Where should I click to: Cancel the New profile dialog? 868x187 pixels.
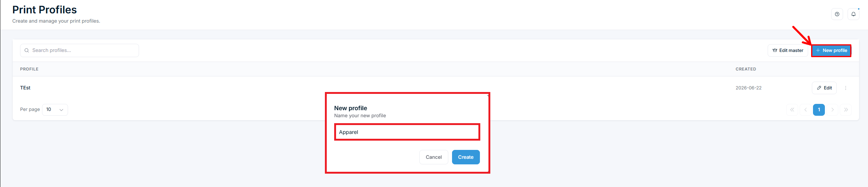[x=433, y=157]
